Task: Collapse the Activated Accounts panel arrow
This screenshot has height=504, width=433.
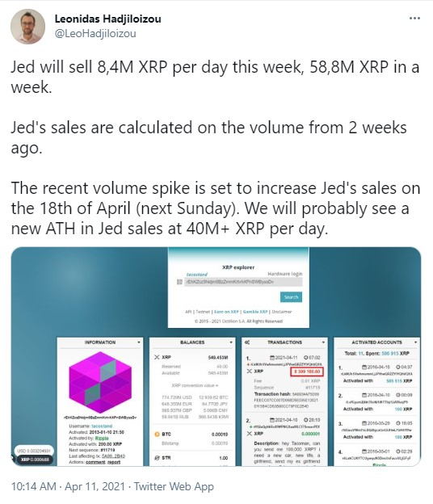Action: tap(415, 342)
